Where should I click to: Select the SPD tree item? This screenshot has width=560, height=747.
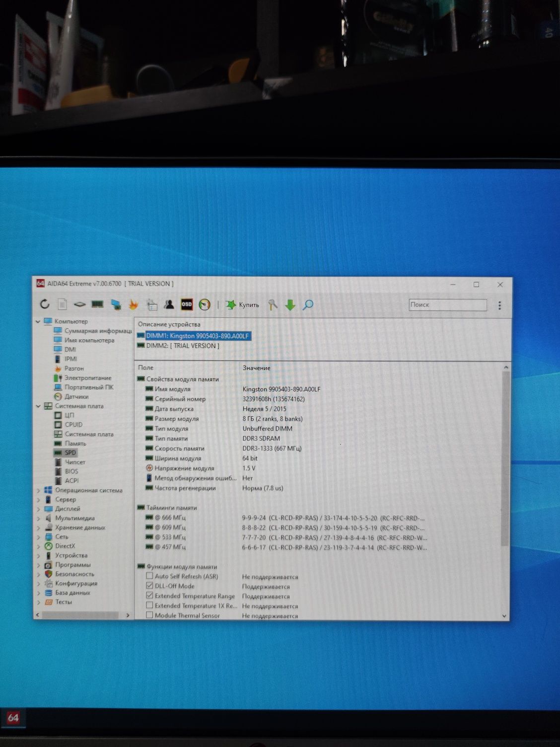pyautogui.click(x=70, y=452)
